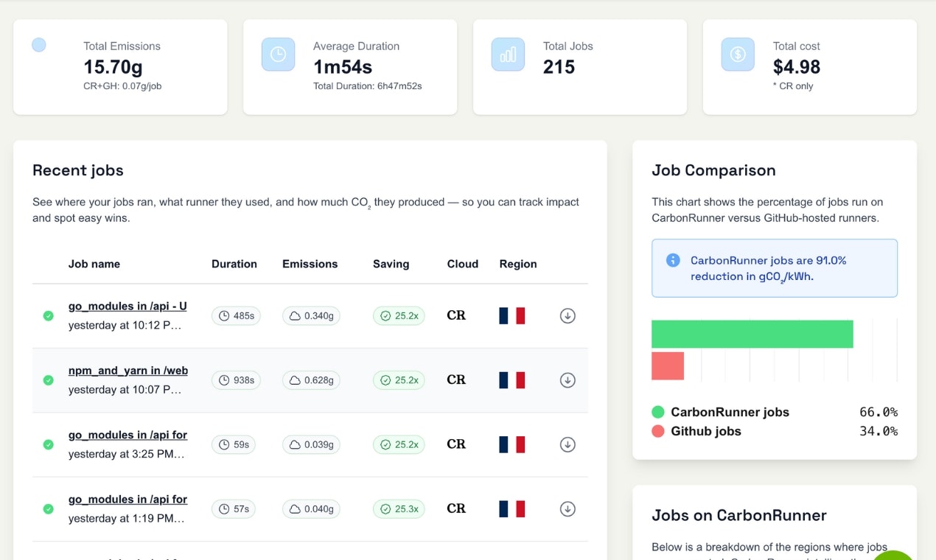This screenshot has height=560, width=936.
Task: Click the 57s duration pill
Action: (234, 508)
